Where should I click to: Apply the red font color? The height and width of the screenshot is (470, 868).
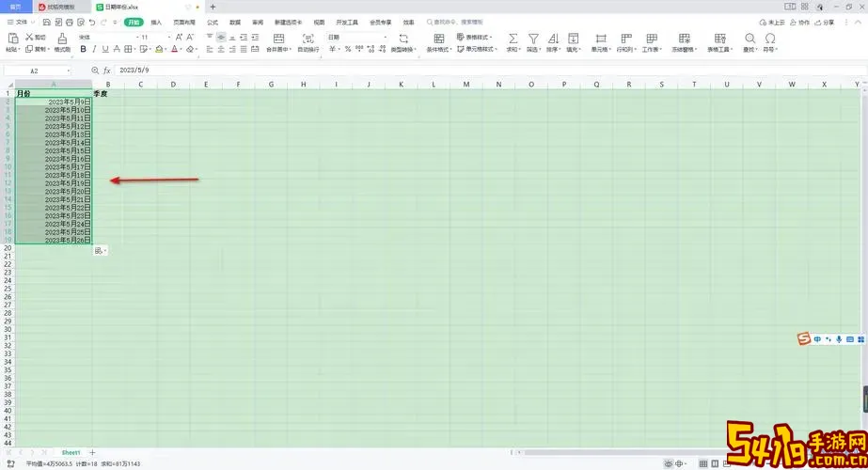(x=174, y=49)
